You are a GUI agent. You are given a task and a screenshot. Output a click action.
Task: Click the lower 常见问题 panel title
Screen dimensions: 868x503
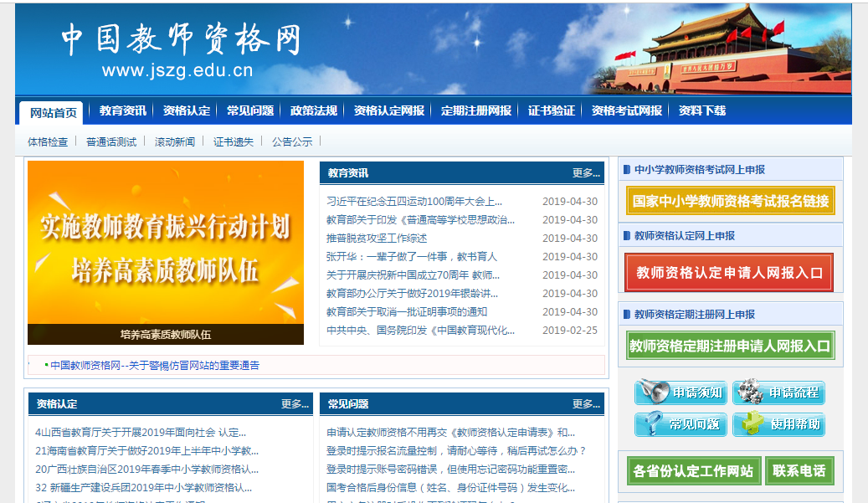click(348, 404)
